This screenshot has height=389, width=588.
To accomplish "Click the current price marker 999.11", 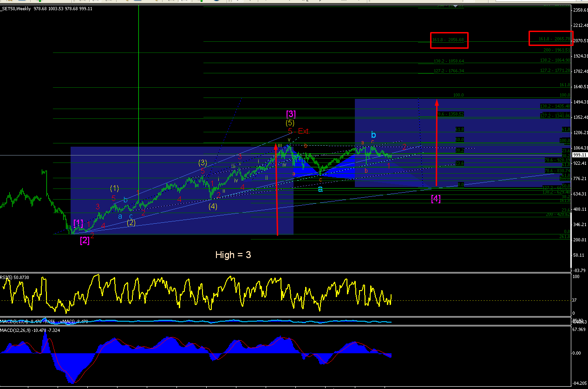I will coord(579,155).
